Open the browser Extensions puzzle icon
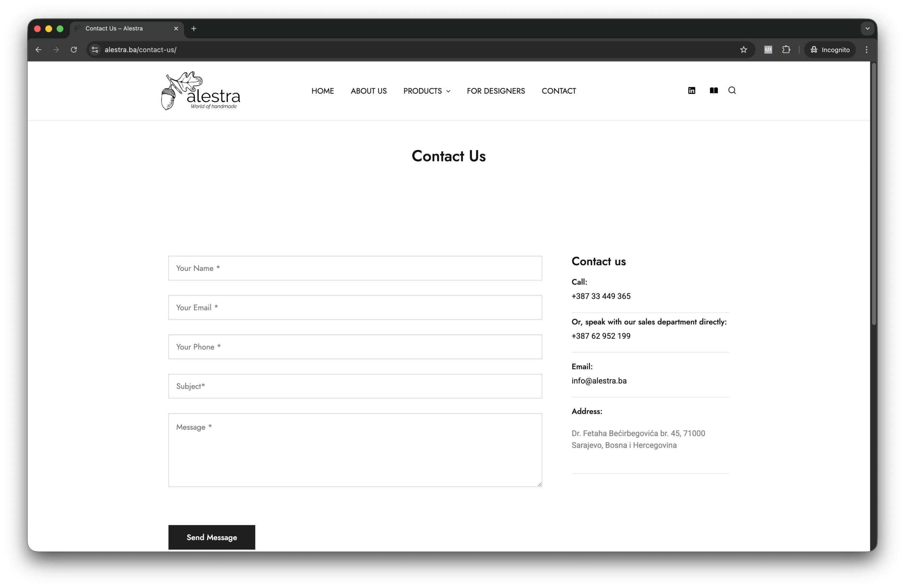 click(786, 50)
